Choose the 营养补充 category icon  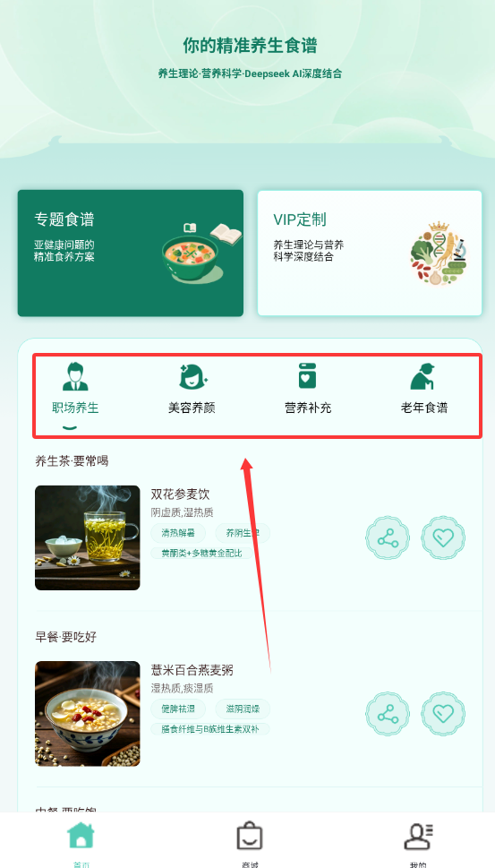point(308,377)
